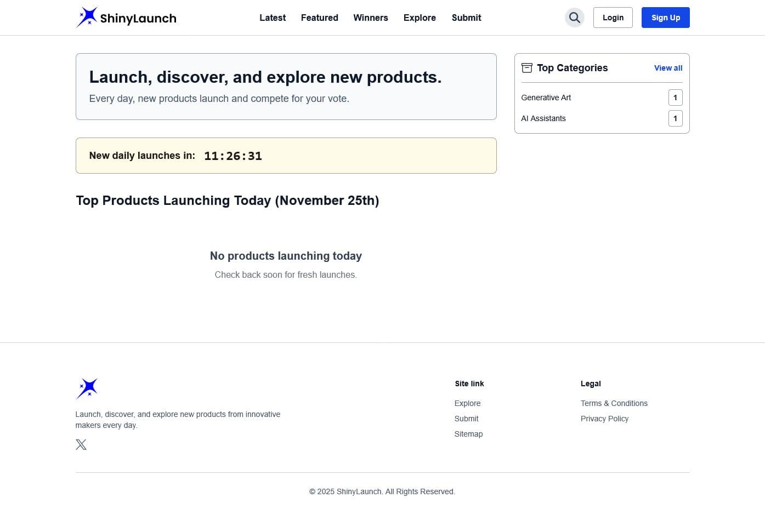Switch to the Featured section

pos(319,18)
